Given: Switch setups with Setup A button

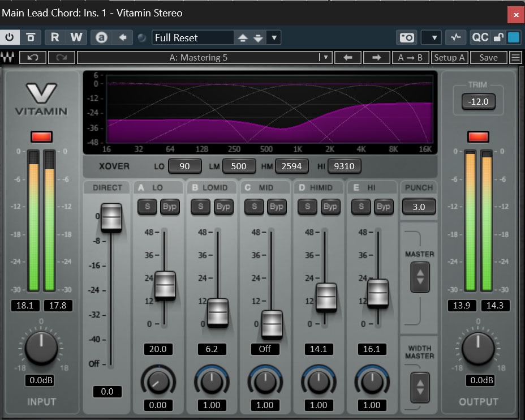Looking at the screenshot, I should click(449, 57).
